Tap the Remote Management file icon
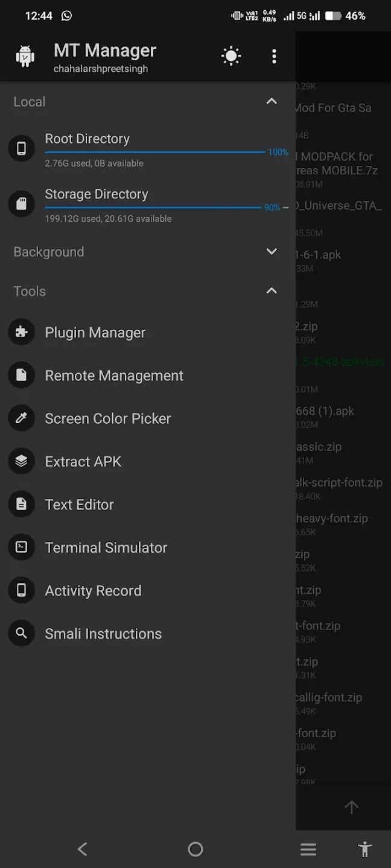The height and width of the screenshot is (868, 391). [21, 376]
